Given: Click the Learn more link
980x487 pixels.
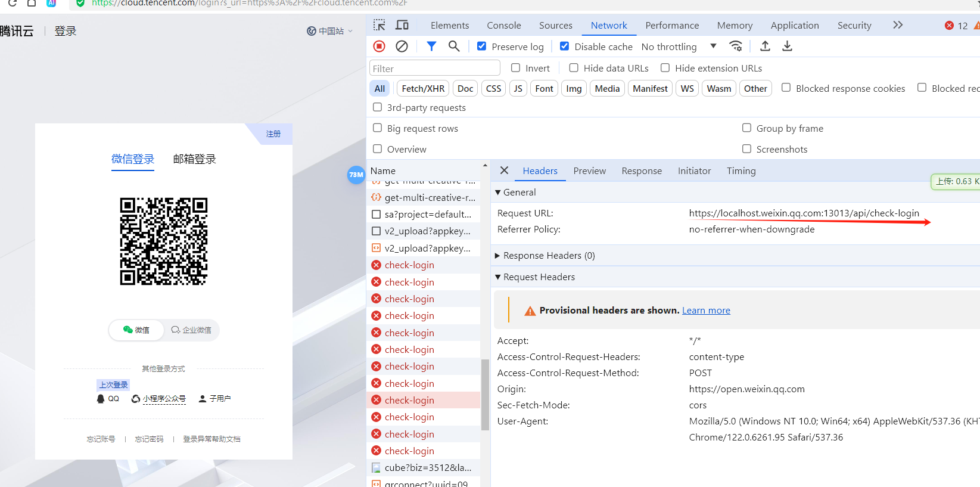Looking at the screenshot, I should tap(706, 311).
